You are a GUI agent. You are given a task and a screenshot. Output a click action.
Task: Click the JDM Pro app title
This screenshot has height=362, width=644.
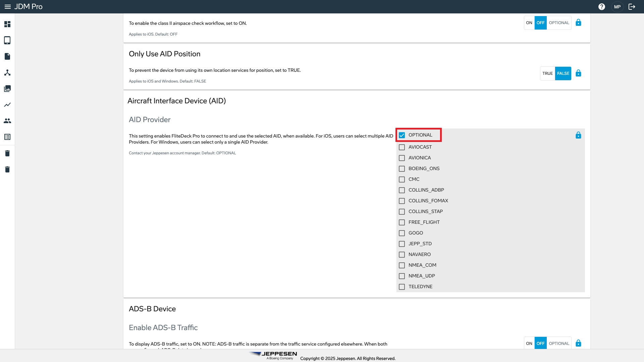29,7
